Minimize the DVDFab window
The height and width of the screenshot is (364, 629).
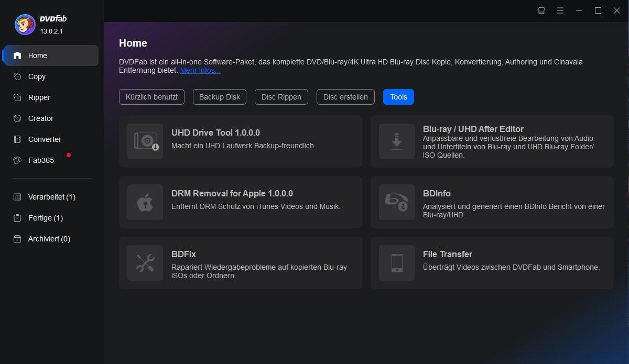click(x=579, y=10)
